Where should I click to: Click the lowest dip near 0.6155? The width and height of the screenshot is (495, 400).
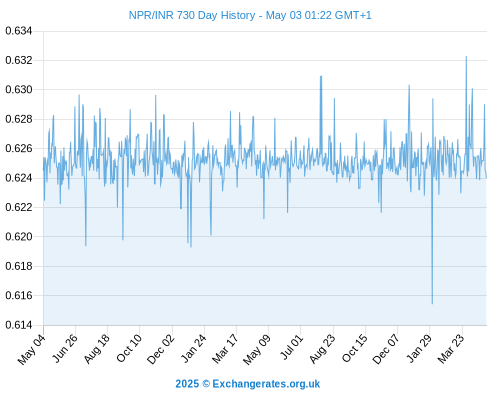(432, 303)
